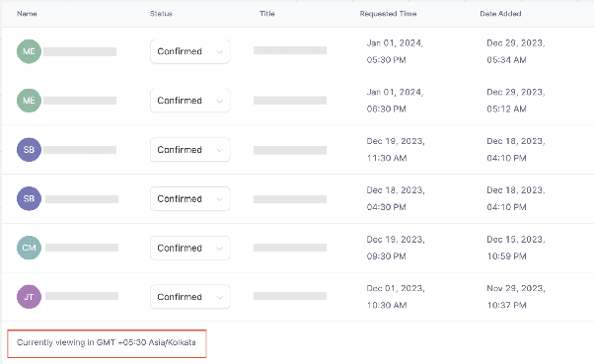Image resolution: width=594 pixels, height=364 pixels.
Task: Open status dropdown in the CM row
Action: 189,248
